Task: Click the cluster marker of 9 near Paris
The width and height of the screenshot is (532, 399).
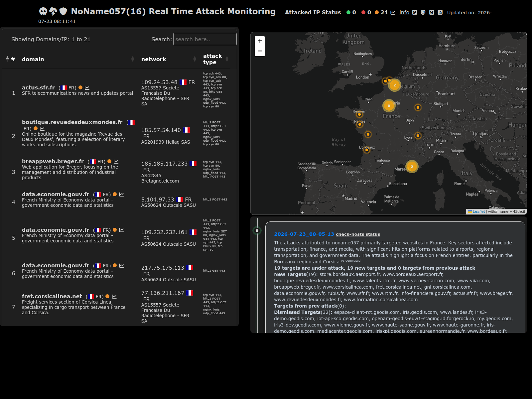Action: [389, 106]
